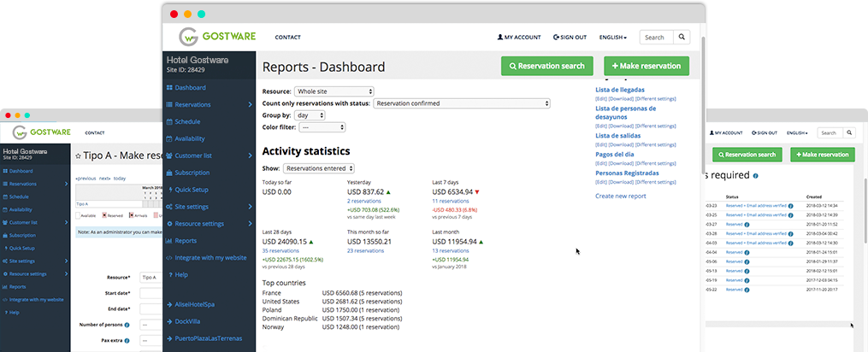
Task: Click the arrow icon next to PuertoPlazaLasTerrenas
Action: point(169,338)
